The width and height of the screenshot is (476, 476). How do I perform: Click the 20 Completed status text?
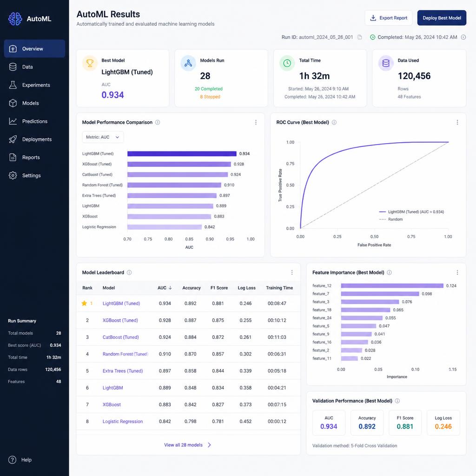click(209, 89)
